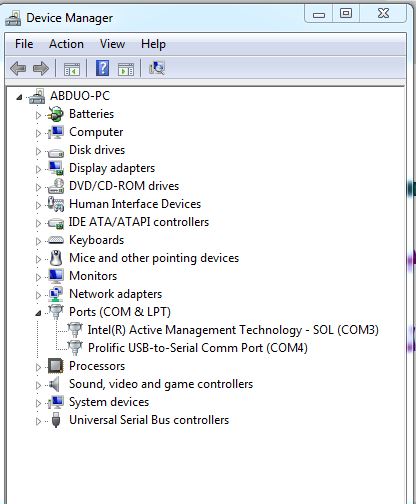Screen dimensions: 416x504
Task: Expand the Disk drives node
Action: [x=38, y=151]
